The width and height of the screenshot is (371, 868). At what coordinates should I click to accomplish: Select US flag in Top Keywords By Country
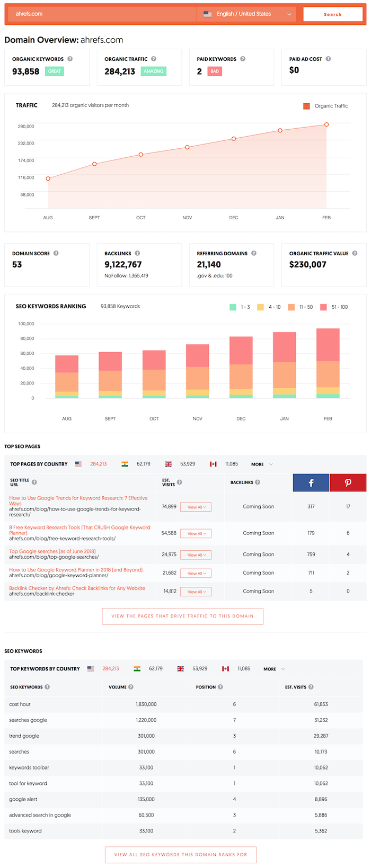point(91,669)
